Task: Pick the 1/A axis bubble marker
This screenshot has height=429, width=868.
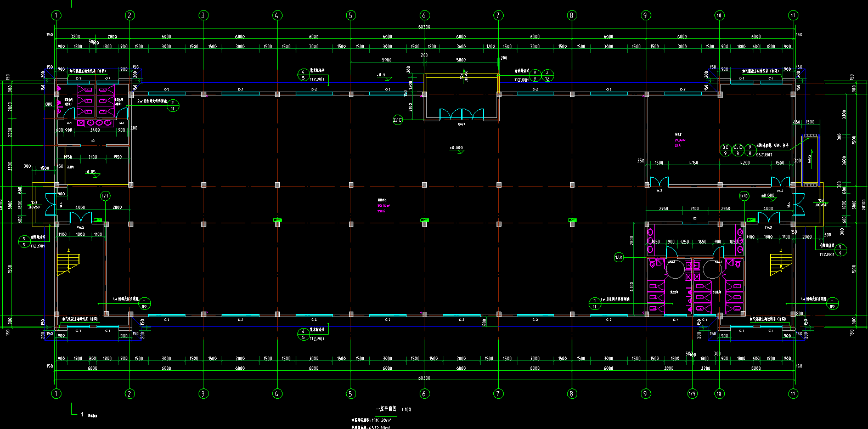Action: 618,257
